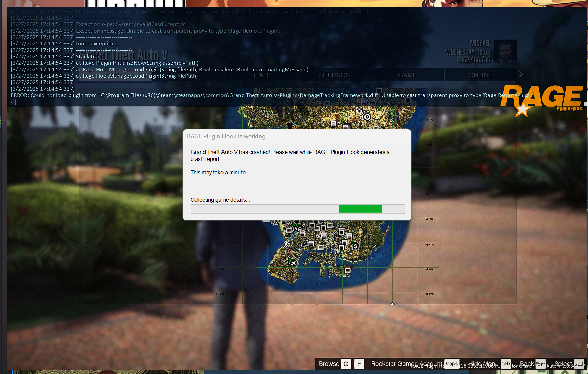
Task: Switch to the SETTINGS tab
Action: coord(334,75)
